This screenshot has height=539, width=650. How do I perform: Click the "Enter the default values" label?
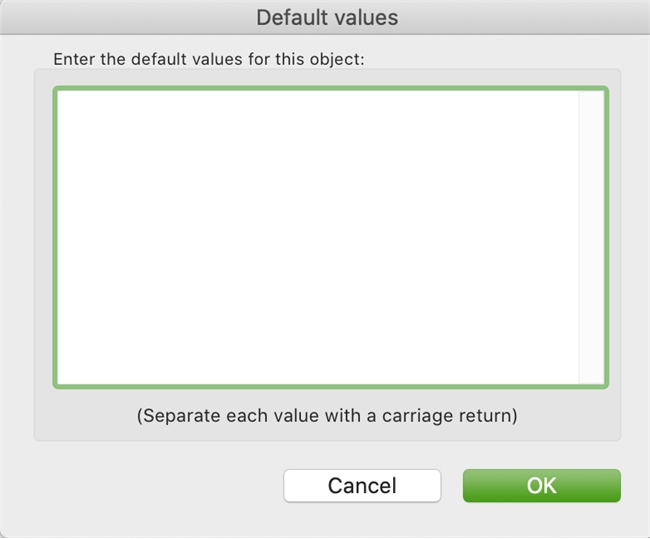tap(209, 59)
